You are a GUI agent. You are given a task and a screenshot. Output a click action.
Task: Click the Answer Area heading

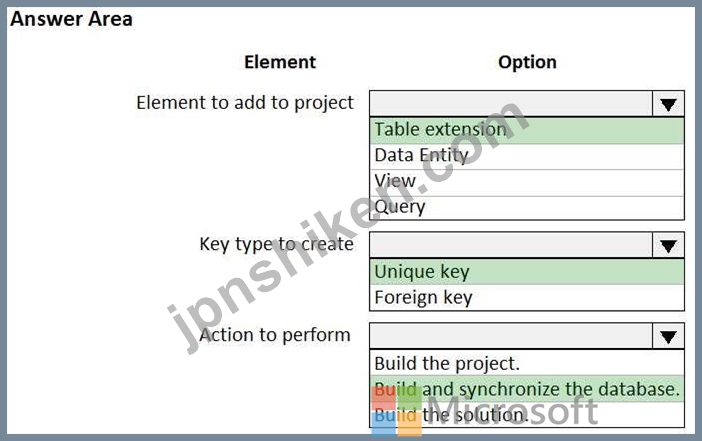click(72, 19)
